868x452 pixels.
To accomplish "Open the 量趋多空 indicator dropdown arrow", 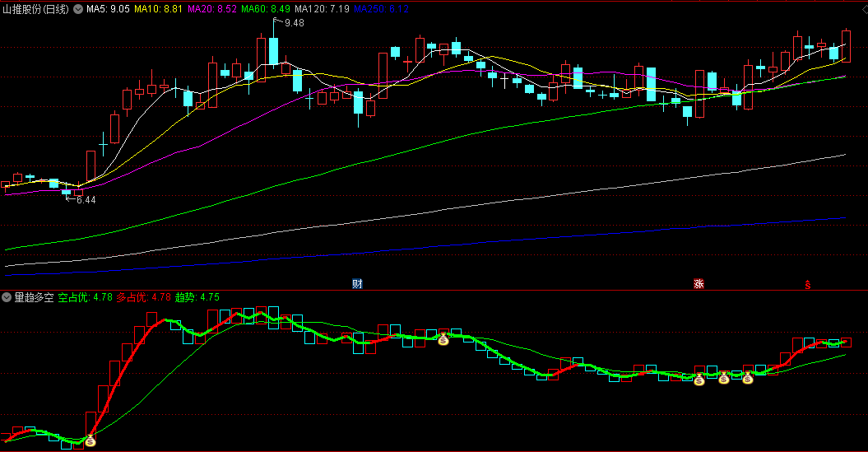I will pos(7,297).
